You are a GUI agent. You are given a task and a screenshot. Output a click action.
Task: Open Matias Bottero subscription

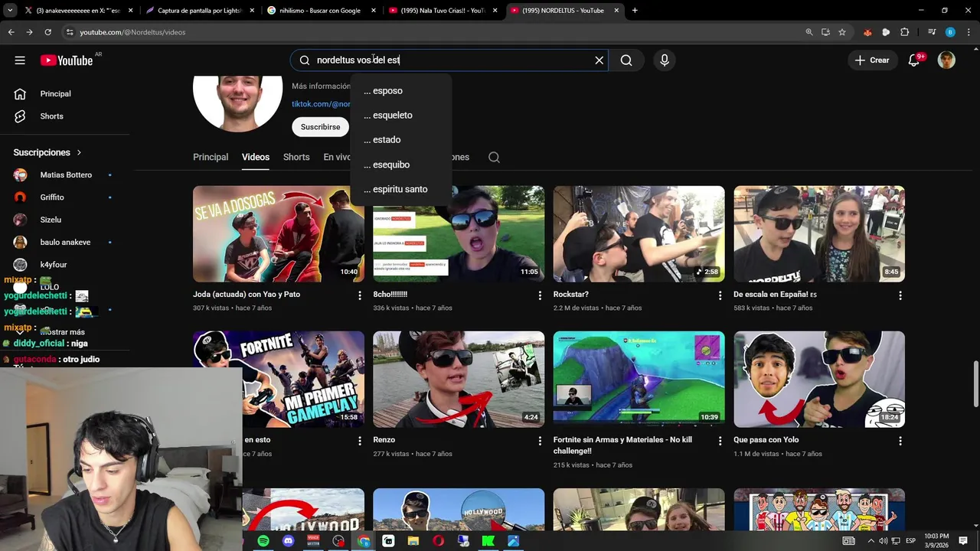coord(64,174)
